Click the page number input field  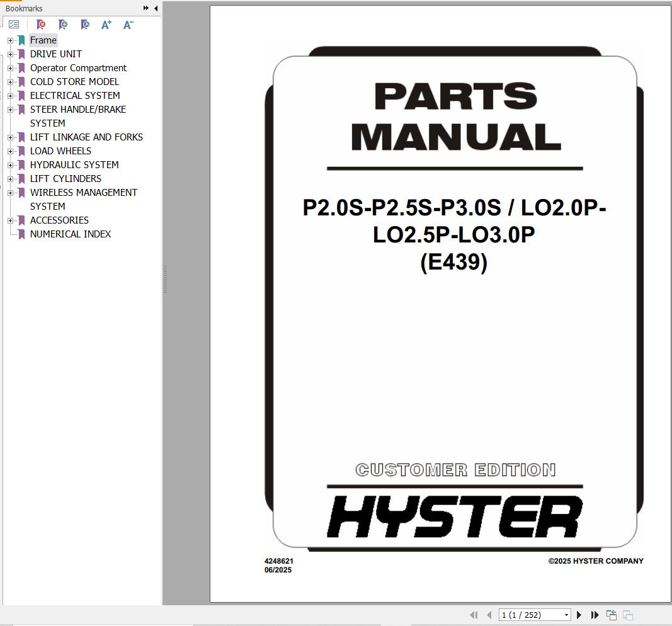(529, 615)
